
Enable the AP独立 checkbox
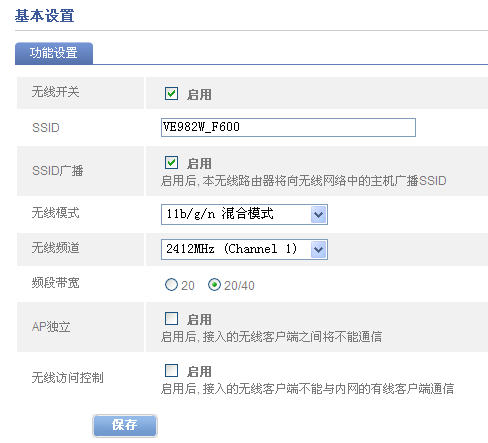tap(171, 319)
